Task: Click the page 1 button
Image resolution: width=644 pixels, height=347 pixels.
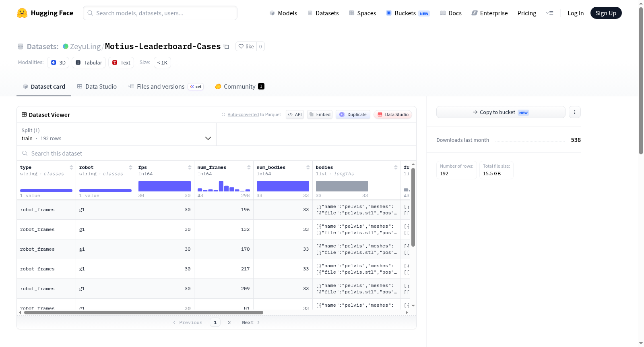Action: point(215,322)
